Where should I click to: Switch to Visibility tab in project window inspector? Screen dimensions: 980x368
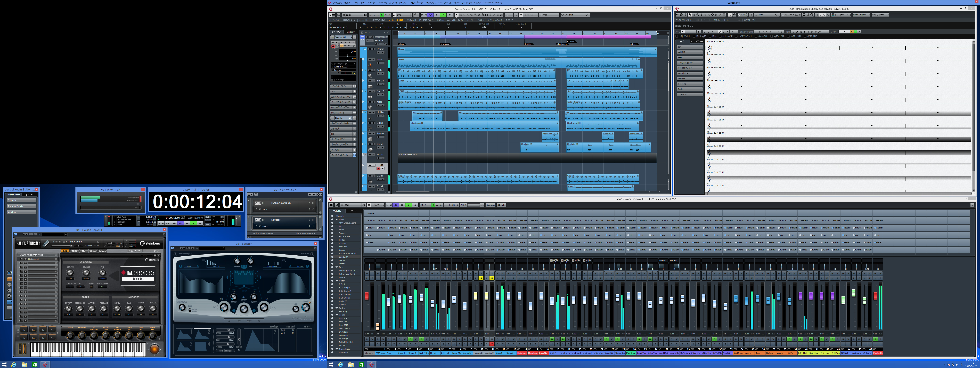point(351,32)
